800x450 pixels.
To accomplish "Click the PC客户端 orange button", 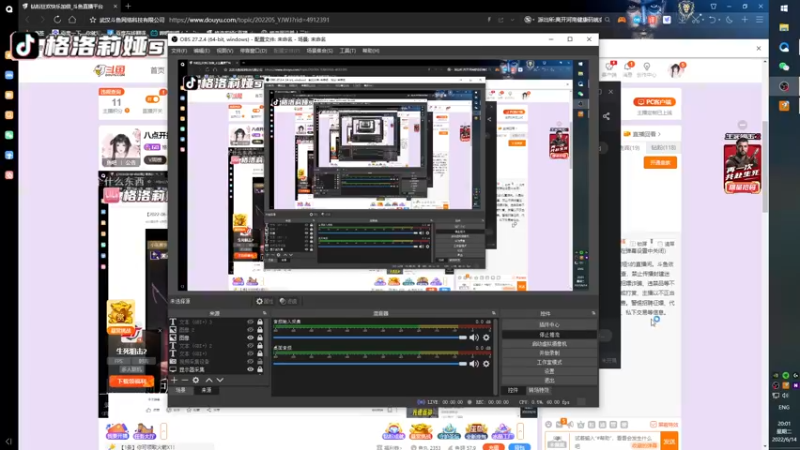I will pos(655,102).
